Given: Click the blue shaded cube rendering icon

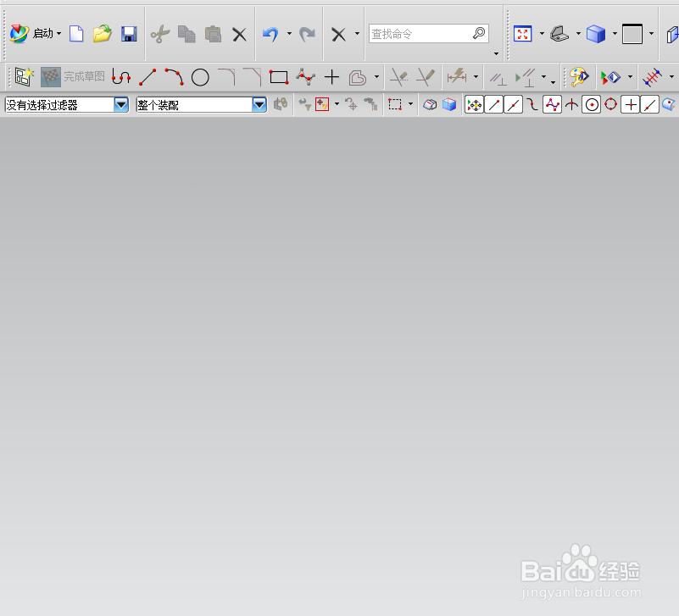Looking at the screenshot, I should click(x=596, y=34).
